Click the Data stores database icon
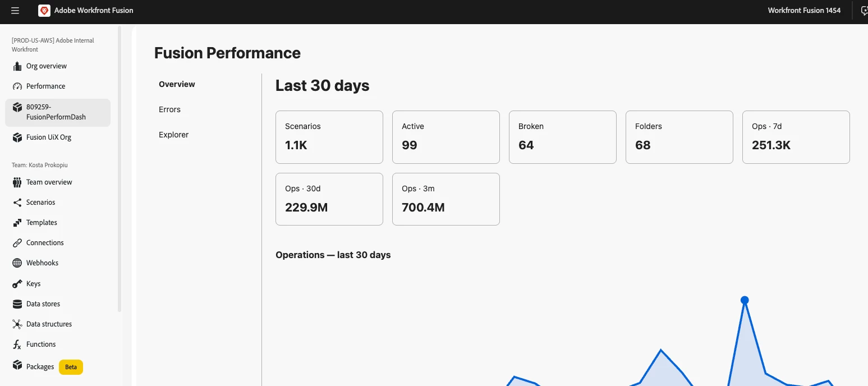868x386 pixels. [17, 304]
